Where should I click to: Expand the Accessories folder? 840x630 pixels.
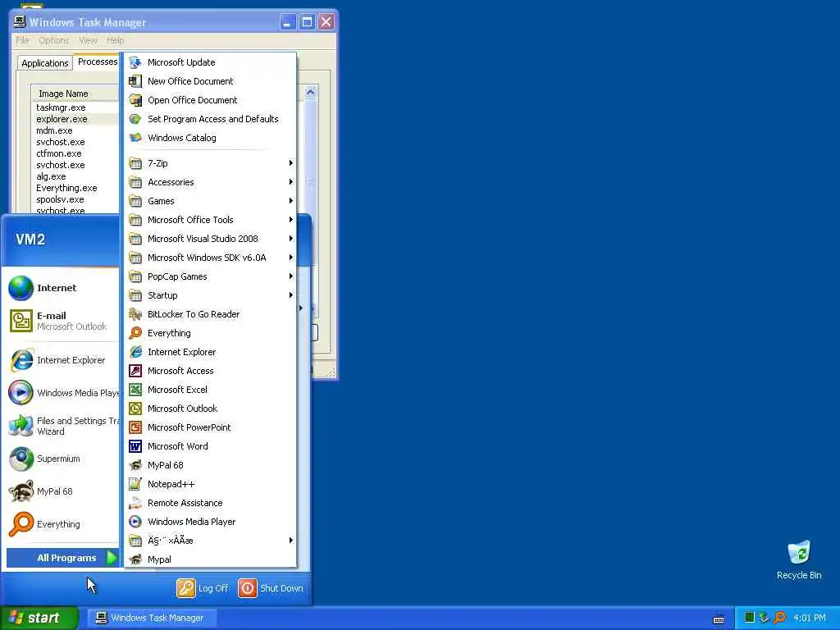pyautogui.click(x=210, y=182)
